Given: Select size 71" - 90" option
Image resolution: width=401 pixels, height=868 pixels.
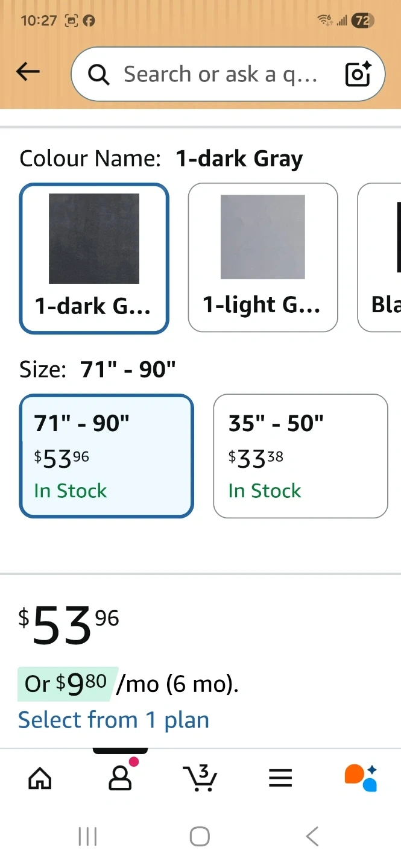Looking at the screenshot, I should coord(107,456).
